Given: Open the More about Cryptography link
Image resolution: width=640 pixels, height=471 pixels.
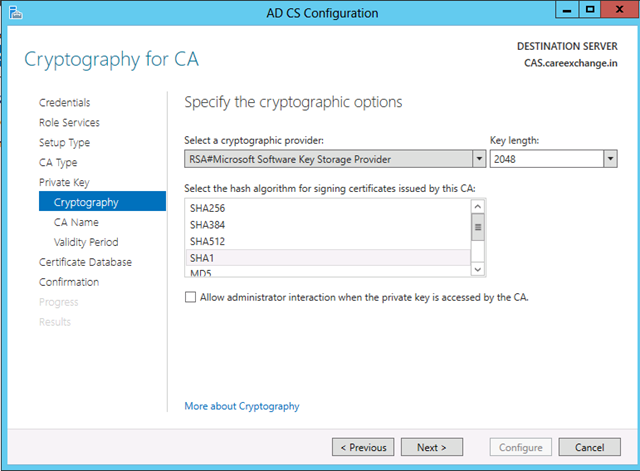Looking at the screenshot, I should 242,406.
